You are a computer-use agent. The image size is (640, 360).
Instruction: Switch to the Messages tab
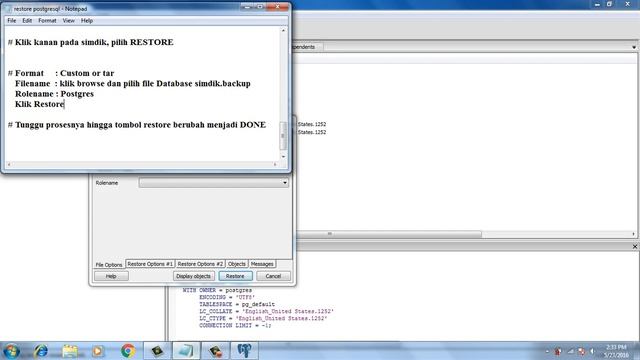pos(262,264)
